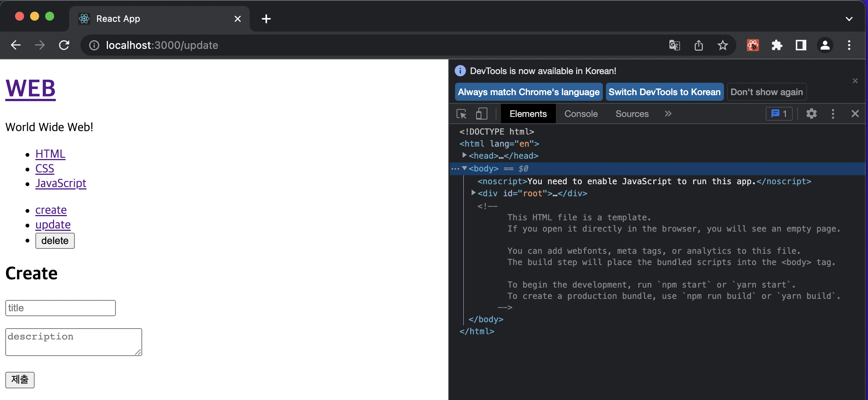The image size is (868, 400).
Task: Open DevTools settings gear
Action: tap(812, 114)
